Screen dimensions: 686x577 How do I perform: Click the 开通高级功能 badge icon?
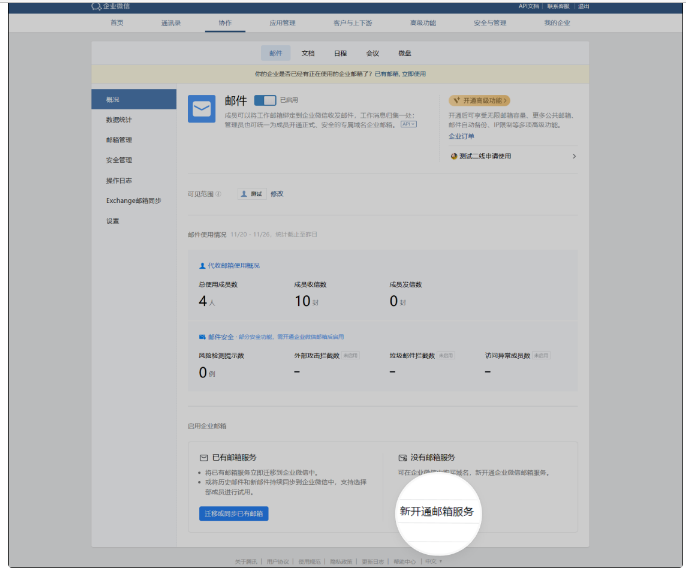point(454,100)
